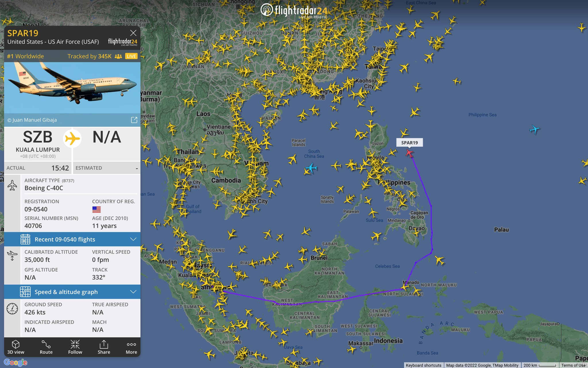Enable Follow mode for SPAR19

pyautogui.click(x=75, y=347)
